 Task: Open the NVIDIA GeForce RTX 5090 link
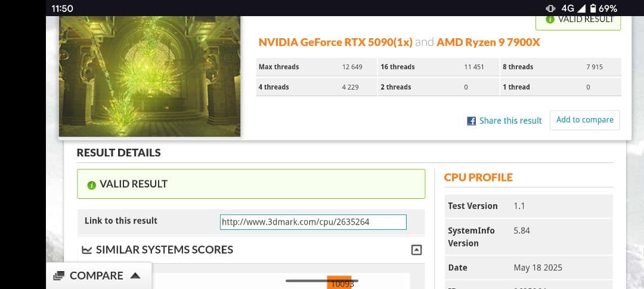tap(336, 42)
